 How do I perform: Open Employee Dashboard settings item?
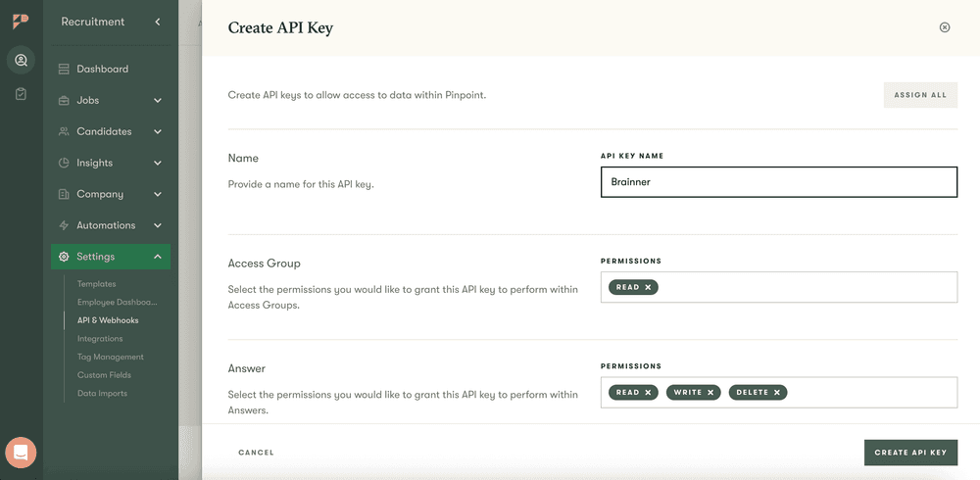pyautogui.click(x=117, y=302)
